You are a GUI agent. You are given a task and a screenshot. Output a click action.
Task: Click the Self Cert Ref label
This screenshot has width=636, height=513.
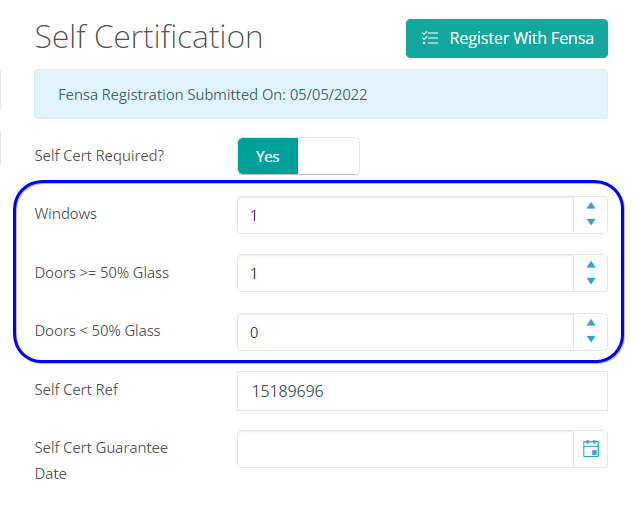tap(76, 389)
